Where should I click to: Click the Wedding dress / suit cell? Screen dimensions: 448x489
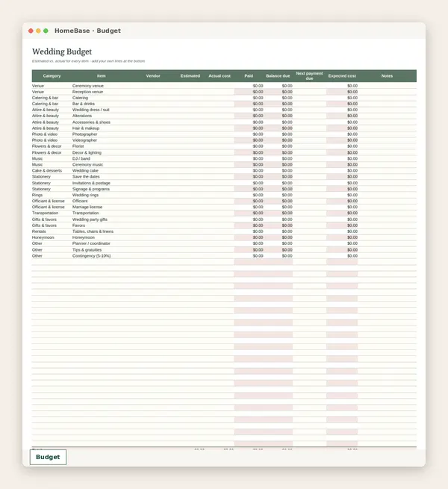(x=101, y=110)
